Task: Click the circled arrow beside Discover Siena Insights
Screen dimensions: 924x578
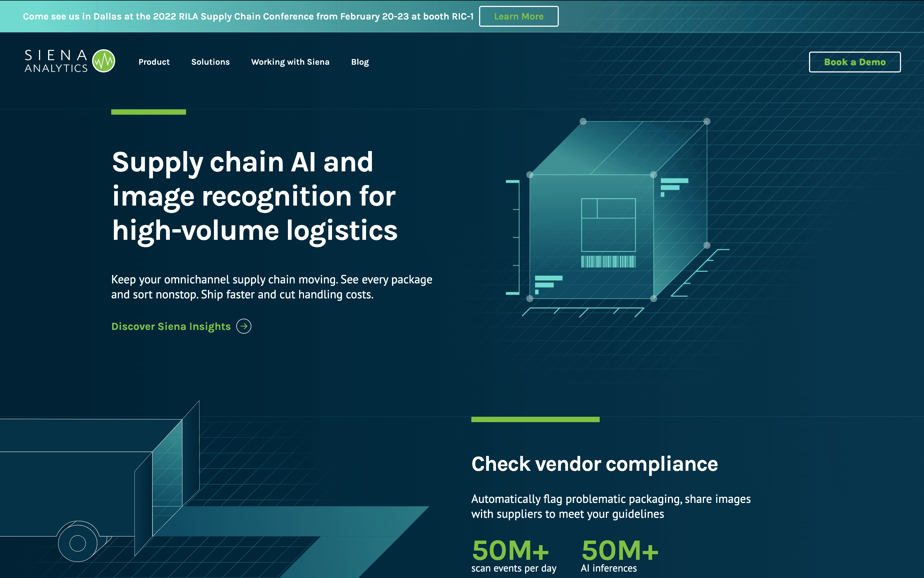Action: (244, 326)
